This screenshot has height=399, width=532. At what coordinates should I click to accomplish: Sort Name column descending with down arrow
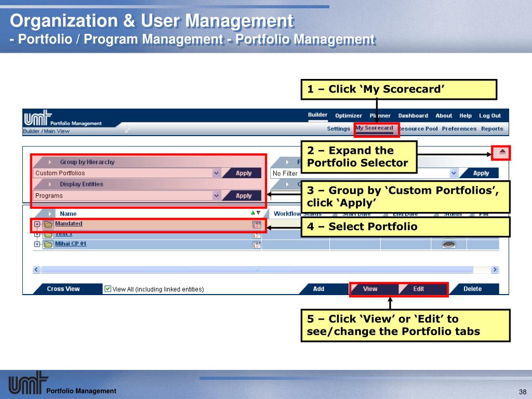point(258,212)
